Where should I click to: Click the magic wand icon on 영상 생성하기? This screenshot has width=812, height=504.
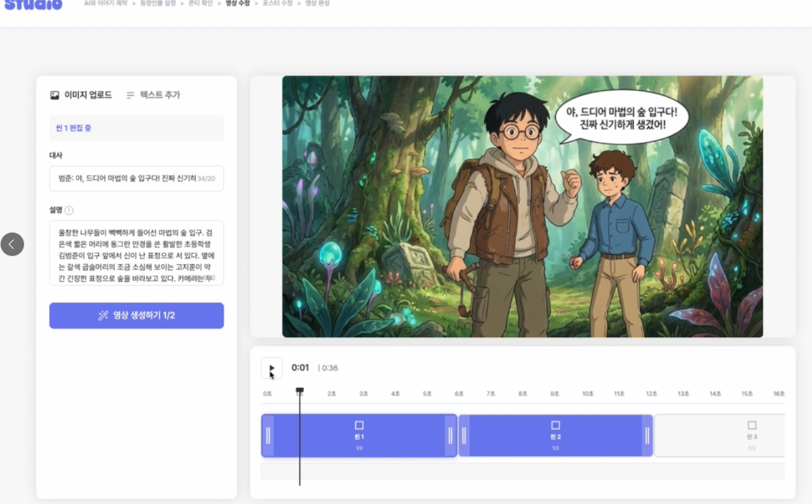coord(103,316)
